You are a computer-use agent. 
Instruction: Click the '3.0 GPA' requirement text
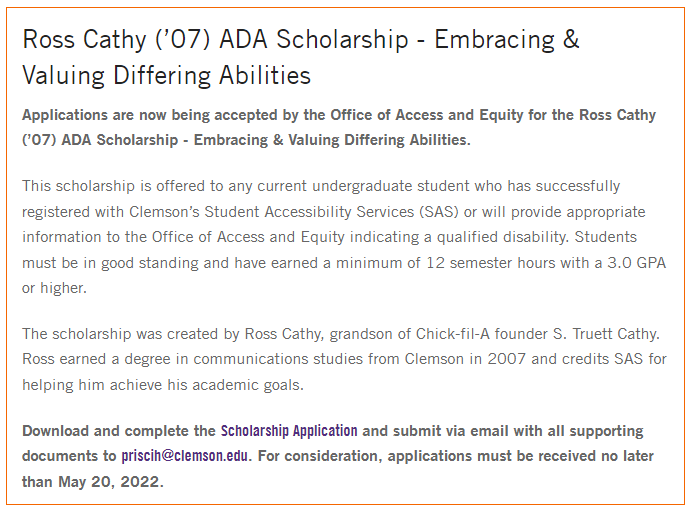tap(636, 263)
